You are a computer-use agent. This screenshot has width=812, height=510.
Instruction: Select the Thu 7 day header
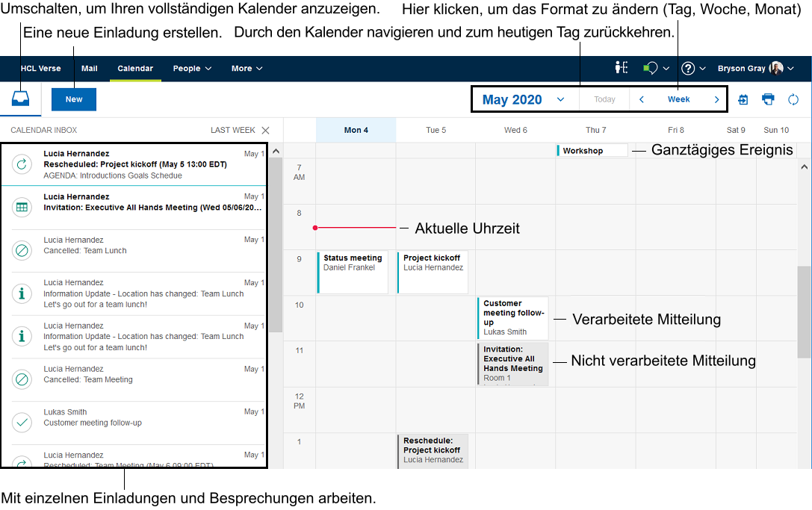click(595, 131)
